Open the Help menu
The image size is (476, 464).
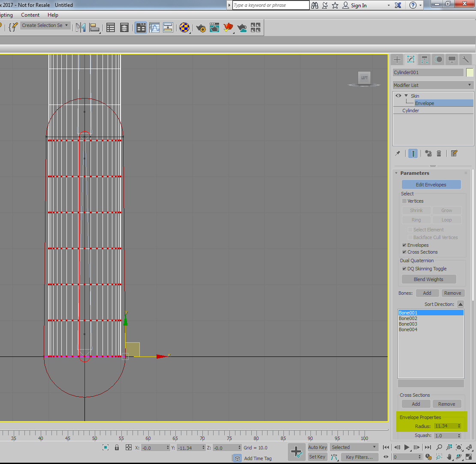coord(53,15)
